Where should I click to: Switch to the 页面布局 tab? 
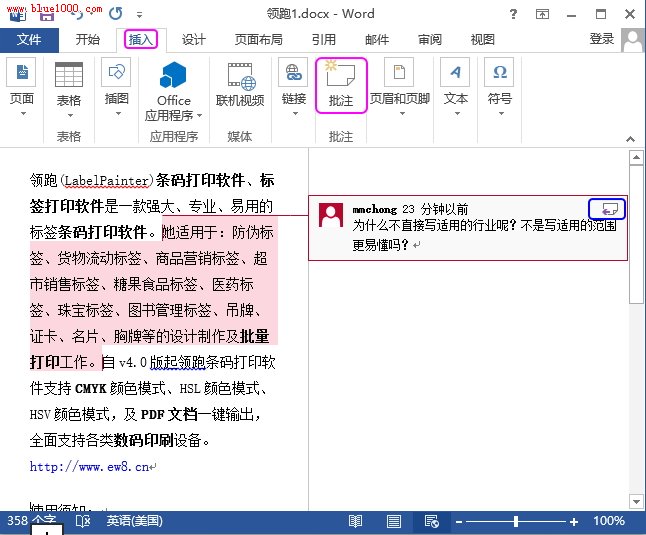click(x=259, y=40)
